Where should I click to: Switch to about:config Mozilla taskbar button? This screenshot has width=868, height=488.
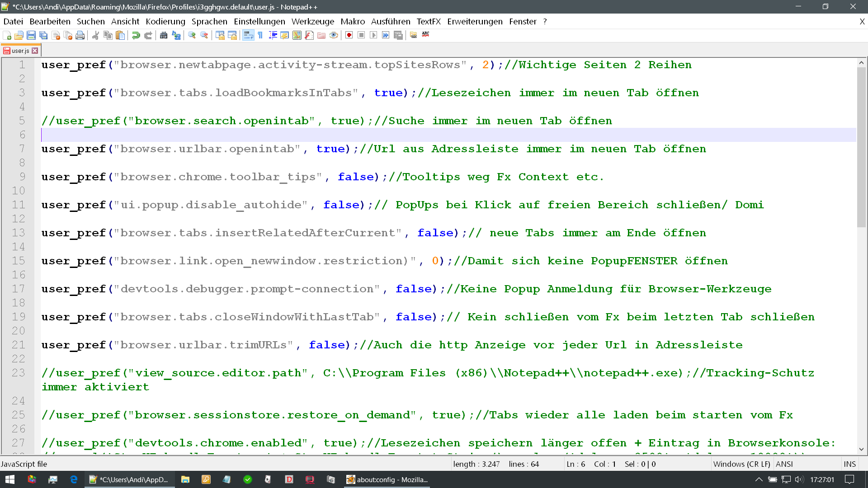(x=387, y=479)
